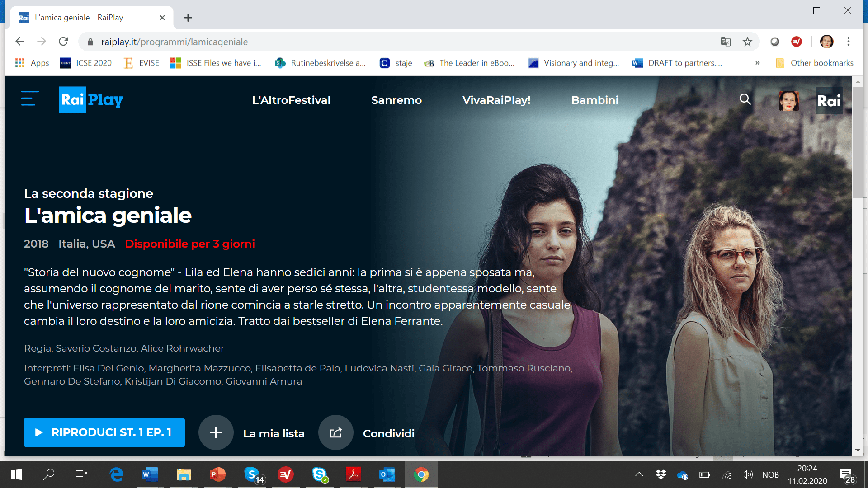Bookmark this page with the star icon
This screenshot has width=868, height=488.
pos(747,42)
